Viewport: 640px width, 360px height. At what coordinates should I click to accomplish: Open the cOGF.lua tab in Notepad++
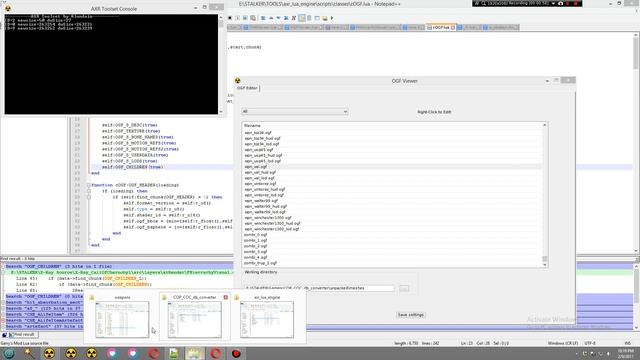click(x=441, y=27)
